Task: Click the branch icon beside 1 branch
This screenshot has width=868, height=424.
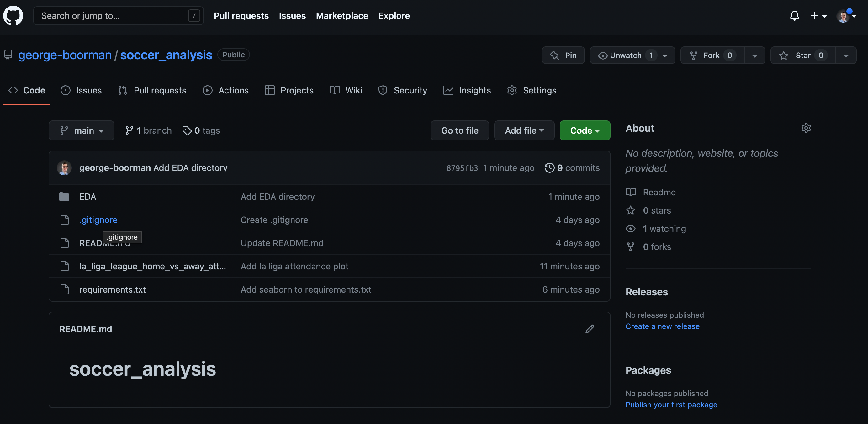Action: tap(129, 130)
